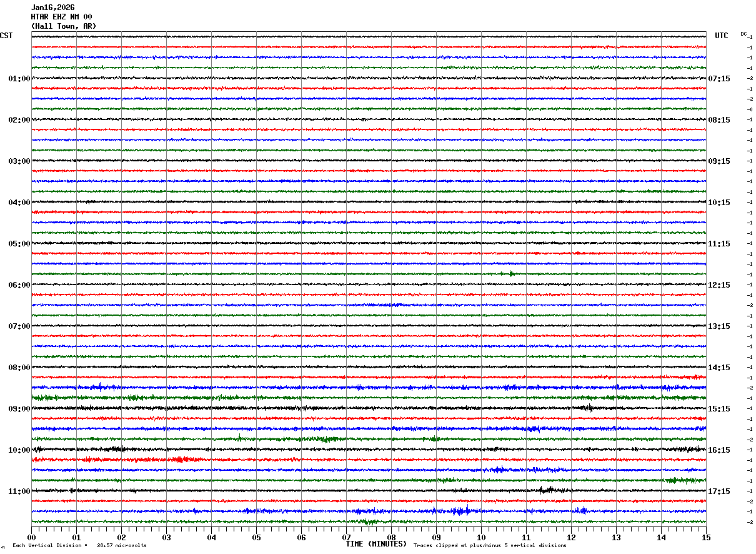
Task: Select the 09:00 CST row label
Action: (19, 409)
